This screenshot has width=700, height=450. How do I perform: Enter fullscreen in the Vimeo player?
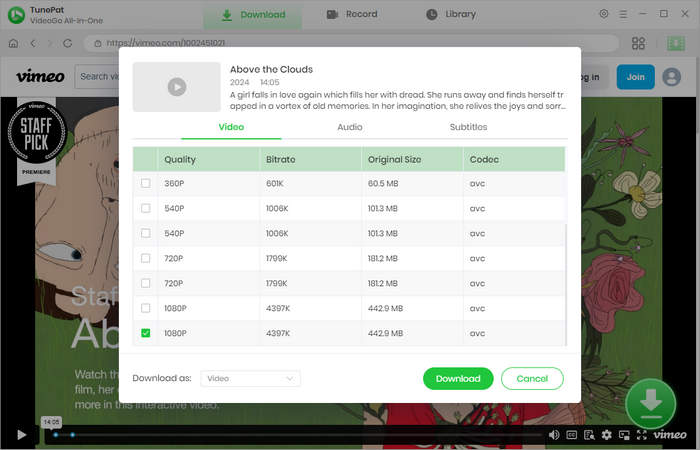pos(642,435)
